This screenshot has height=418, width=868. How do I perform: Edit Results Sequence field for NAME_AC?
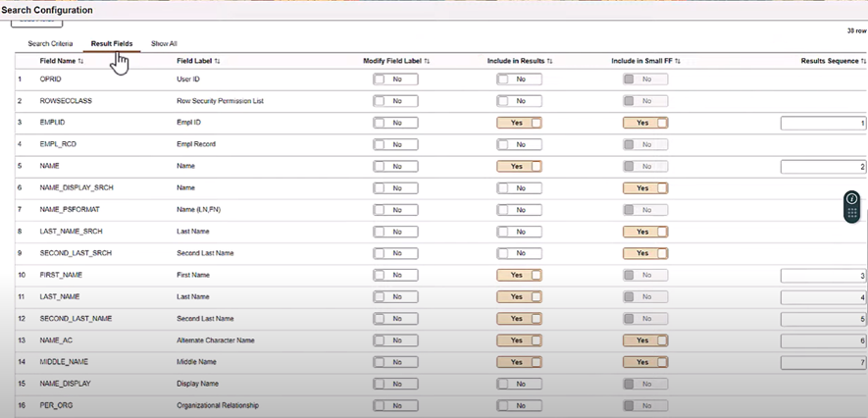pyautogui.click(x=824, y=340)
